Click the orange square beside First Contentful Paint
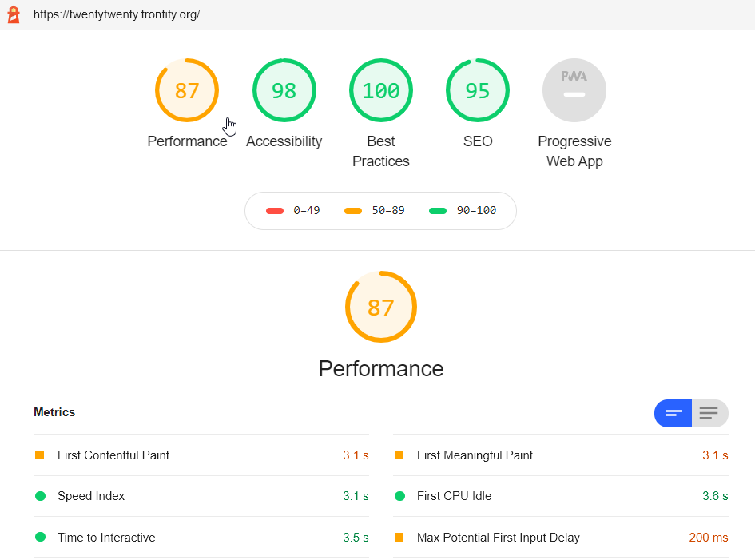The width and height of the screenshot is (755, 560). (40, 455)
